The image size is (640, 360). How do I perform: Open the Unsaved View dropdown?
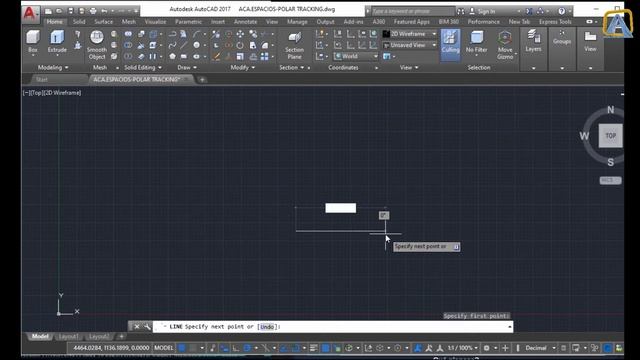(410, 45)
